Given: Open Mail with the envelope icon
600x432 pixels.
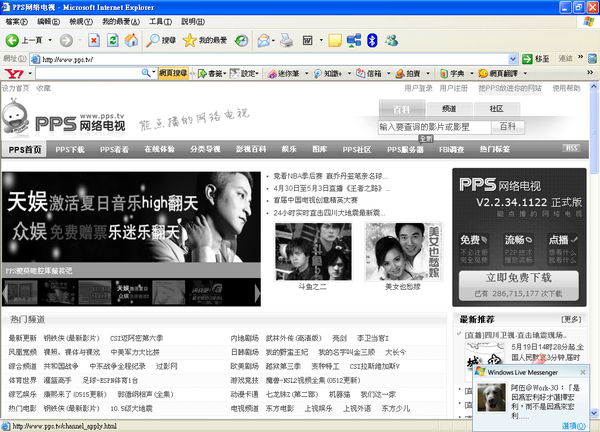Looking at the screenshot, I should [x=264, y=40].
